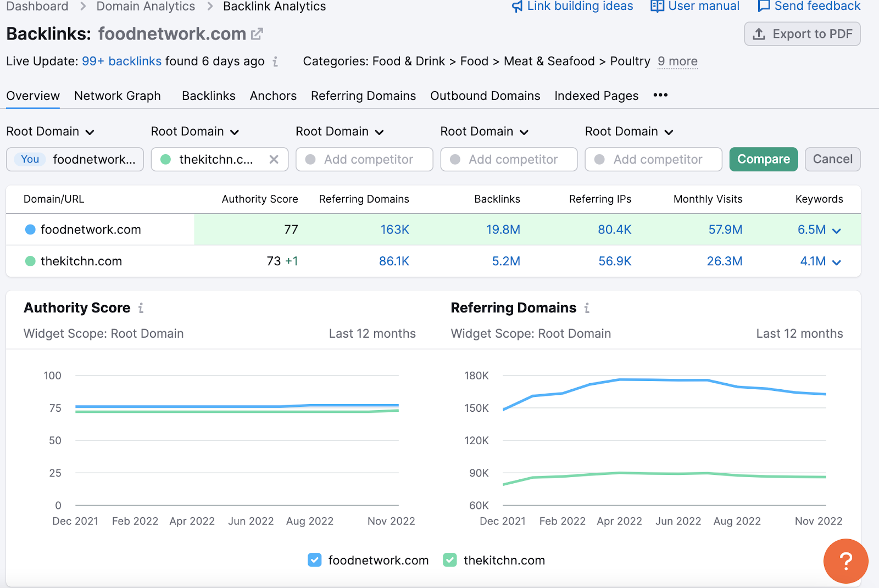
Task: Click third empty Add competitor field
Action: tap(653, 159)
